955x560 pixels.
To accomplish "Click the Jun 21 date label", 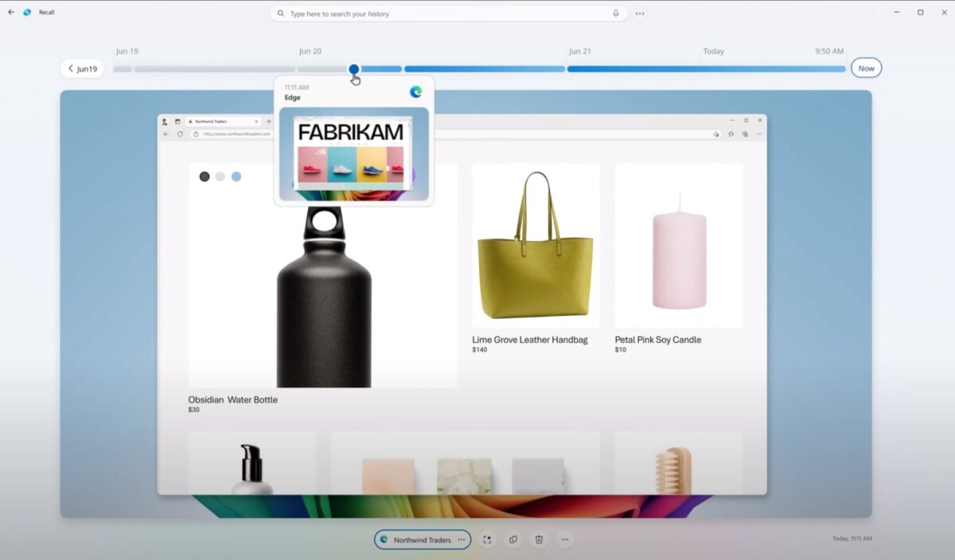I will 580,51.
